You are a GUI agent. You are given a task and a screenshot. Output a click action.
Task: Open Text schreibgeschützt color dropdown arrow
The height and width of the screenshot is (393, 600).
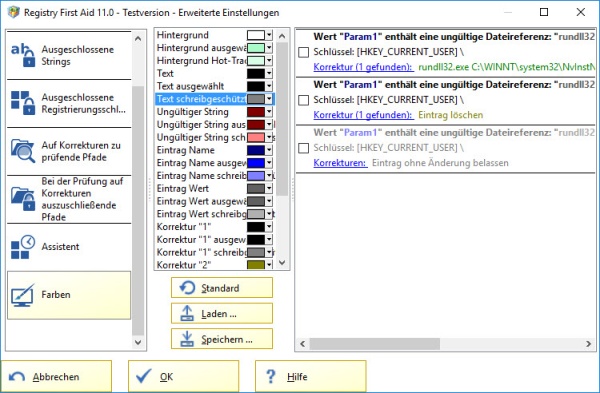coord(269,99)
